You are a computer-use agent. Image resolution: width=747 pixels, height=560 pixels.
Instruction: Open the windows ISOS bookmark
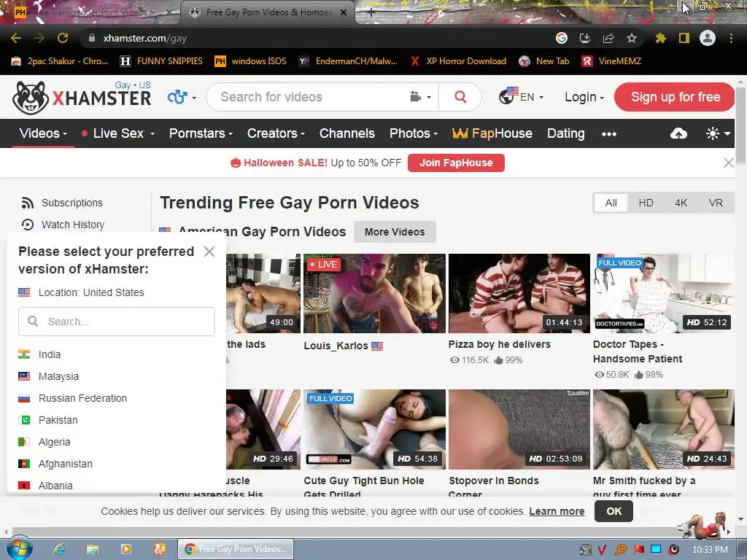point(251,61)
